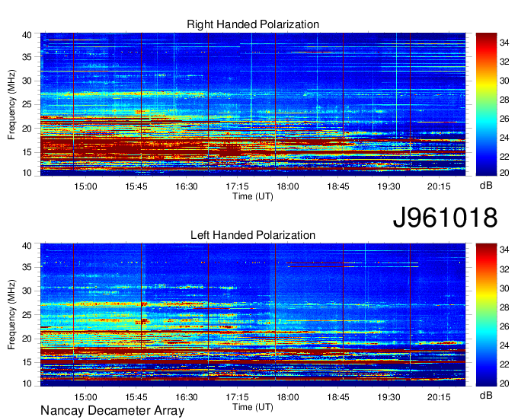Click 22 dB tick on Right Handed color bar
Screen dimensions: 518x420
coord(504,157)
